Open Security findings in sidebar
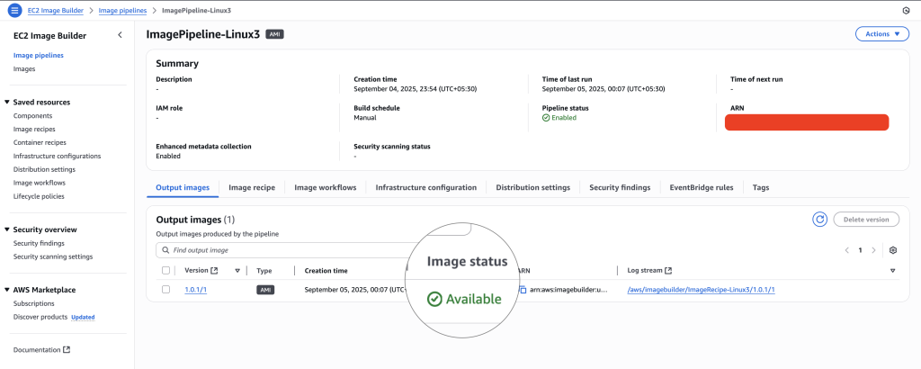The image size is (921, 369). click(x=39, y=243)
